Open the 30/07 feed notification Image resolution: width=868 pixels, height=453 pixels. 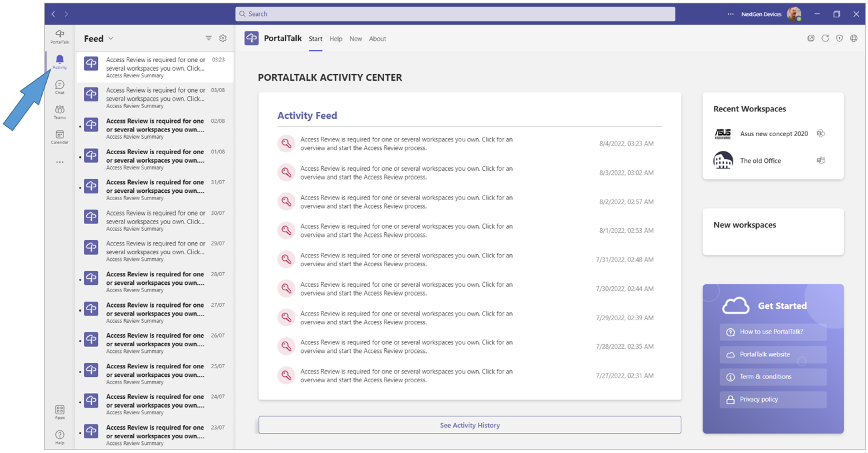(x=155, y=221)
